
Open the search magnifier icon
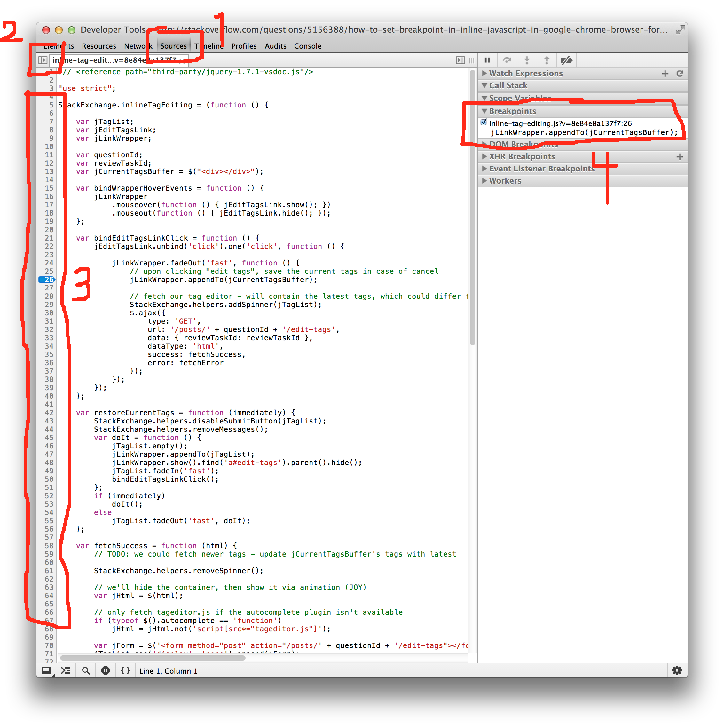coord(86,671)
